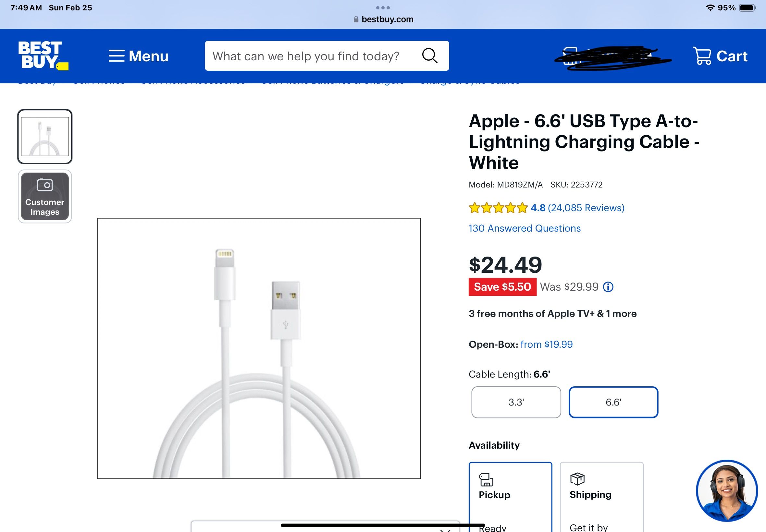Screen dimensions: 766x532
Task: Open the 24,085 Reviews link
Action: coord(586,208)
